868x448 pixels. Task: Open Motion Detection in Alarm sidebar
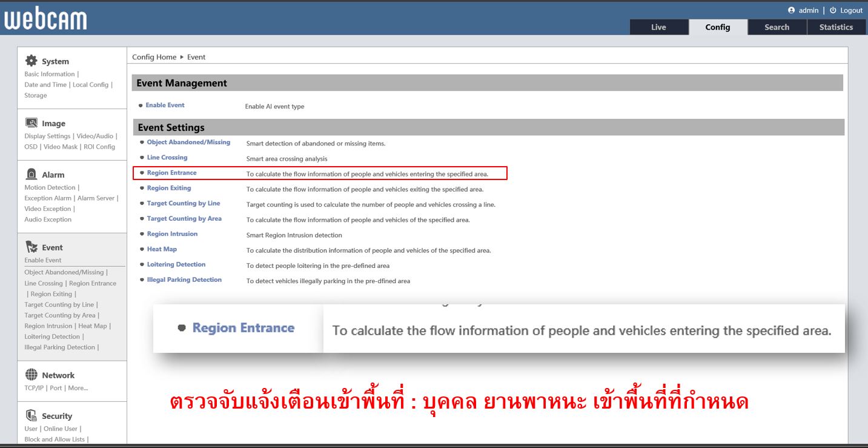(x=50, y=188)
